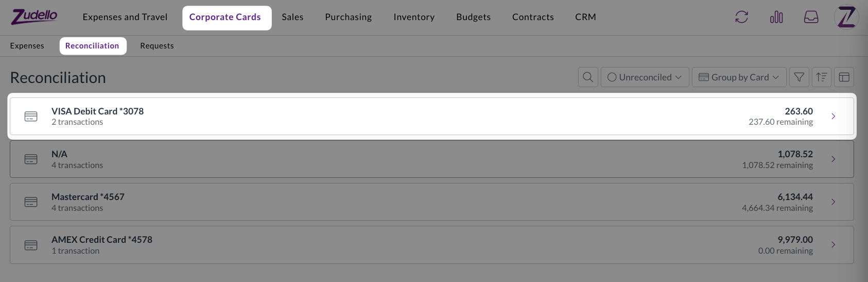Open the Group by Card dropdown

[x=739, y=77]
